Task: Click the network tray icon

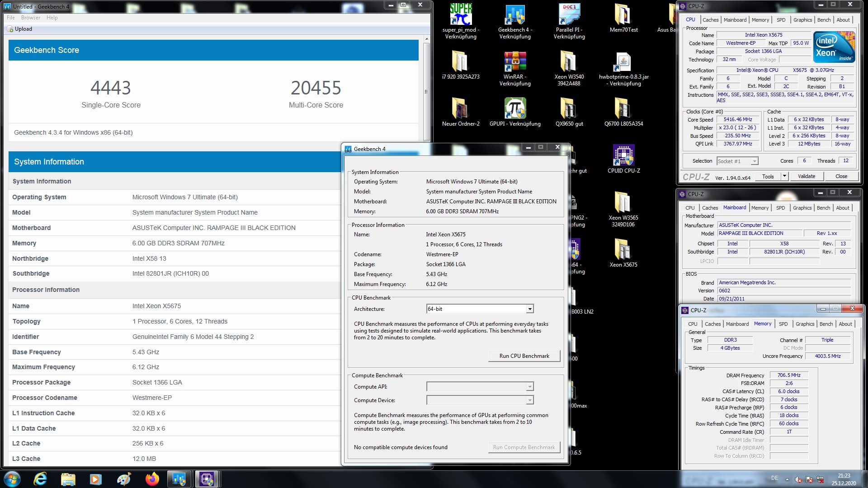Action: click(x=821, y=479)
